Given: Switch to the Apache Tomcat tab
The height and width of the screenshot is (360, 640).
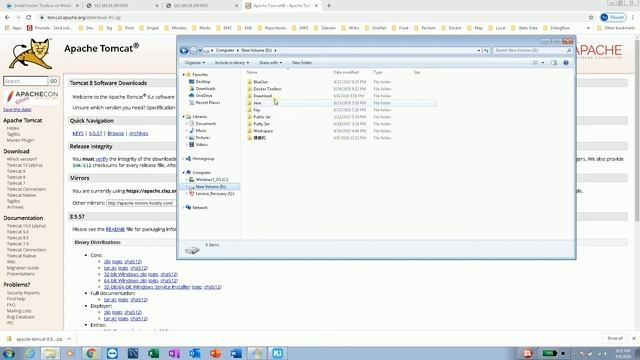Looking at the screenshot, I should click(282, 6).
